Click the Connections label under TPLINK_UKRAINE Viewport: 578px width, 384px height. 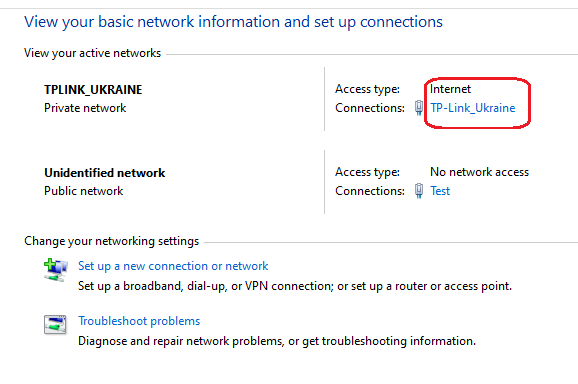[370, 108]
